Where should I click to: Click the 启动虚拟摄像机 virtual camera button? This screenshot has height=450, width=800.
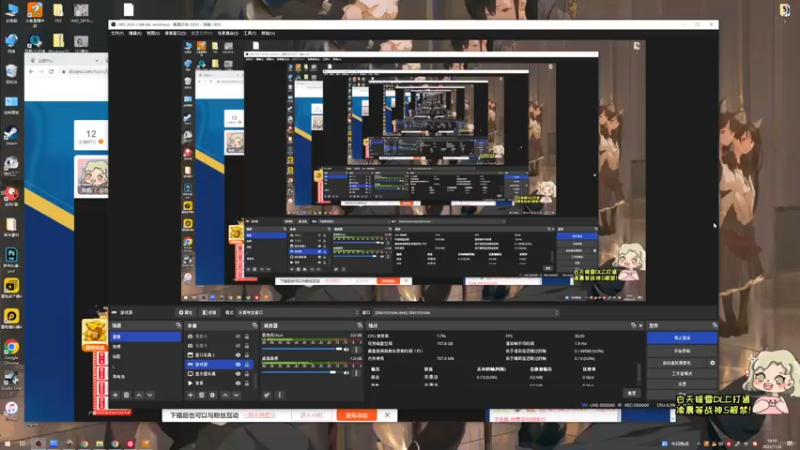677,363
